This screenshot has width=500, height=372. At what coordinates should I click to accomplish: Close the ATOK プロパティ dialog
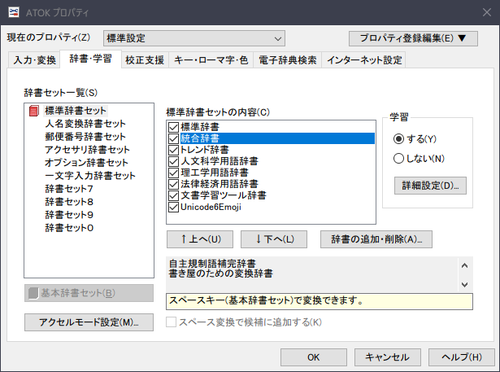(x=487, y=12)
